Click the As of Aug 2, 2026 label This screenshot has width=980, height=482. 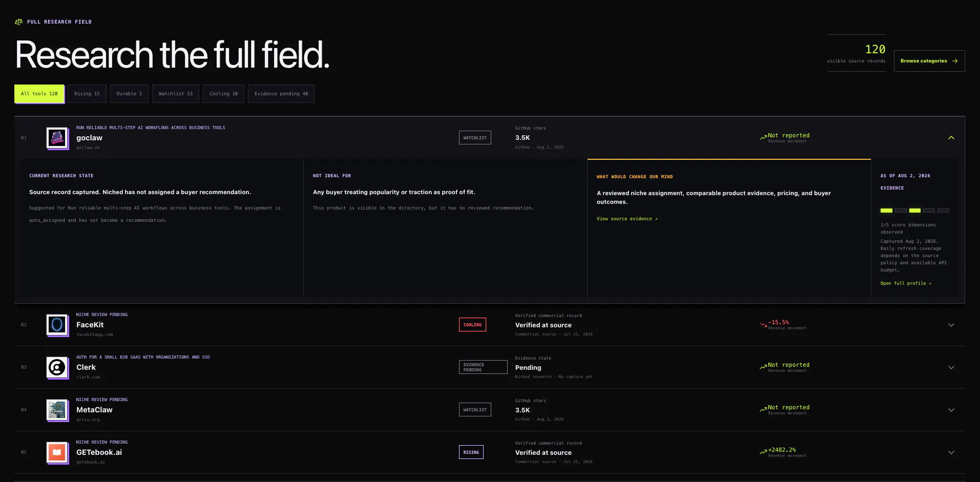tap(905, 176)
